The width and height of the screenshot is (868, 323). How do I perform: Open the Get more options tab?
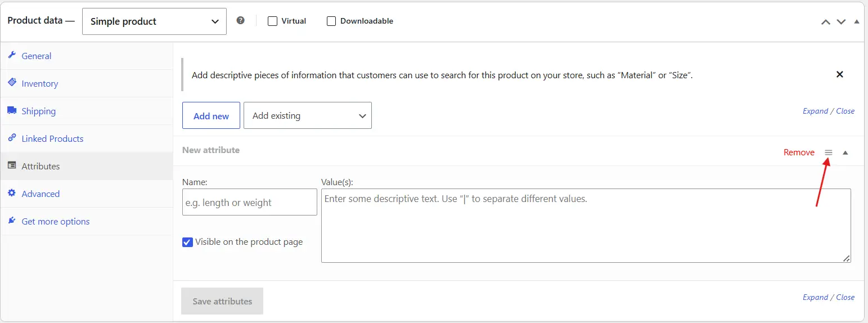pyautogui.click(x=87, y=221)
